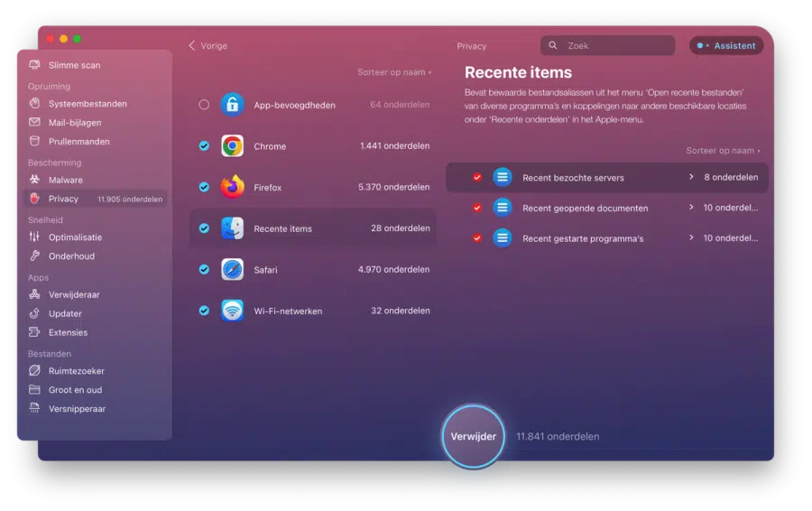Open the Versnipperaar label in sidebar
The height and width of the screenshot is (511, 812).
(x=77, y=409)
